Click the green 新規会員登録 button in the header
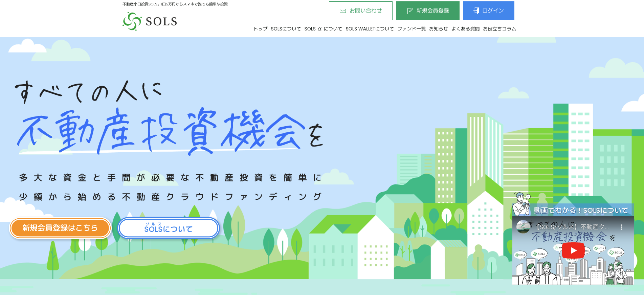Screen dimensions: 644x307 click(428, 11)
